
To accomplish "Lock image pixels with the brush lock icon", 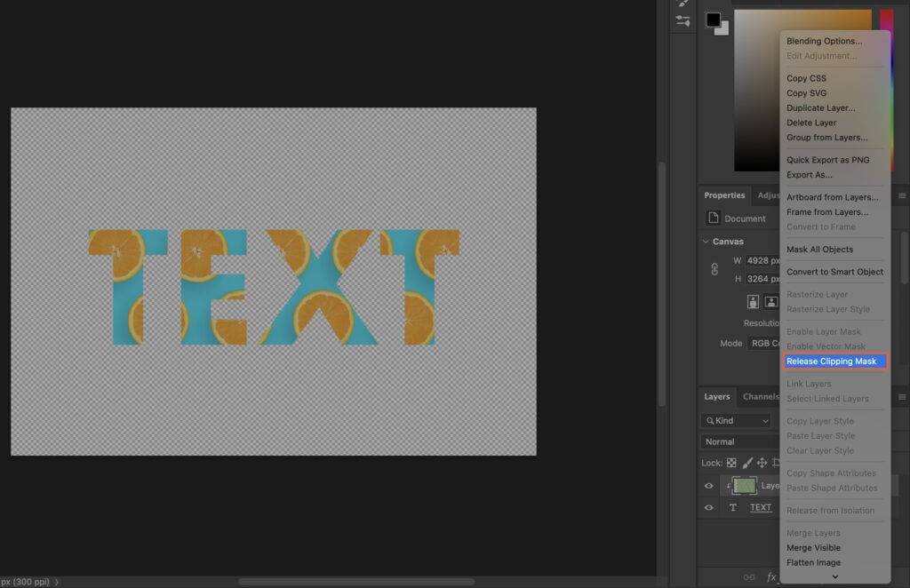I will pyautogui.click(x=747, y=463).
